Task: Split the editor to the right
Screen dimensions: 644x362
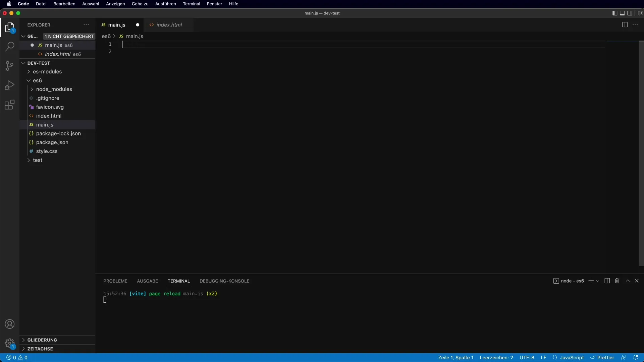Action: [625, 25]
